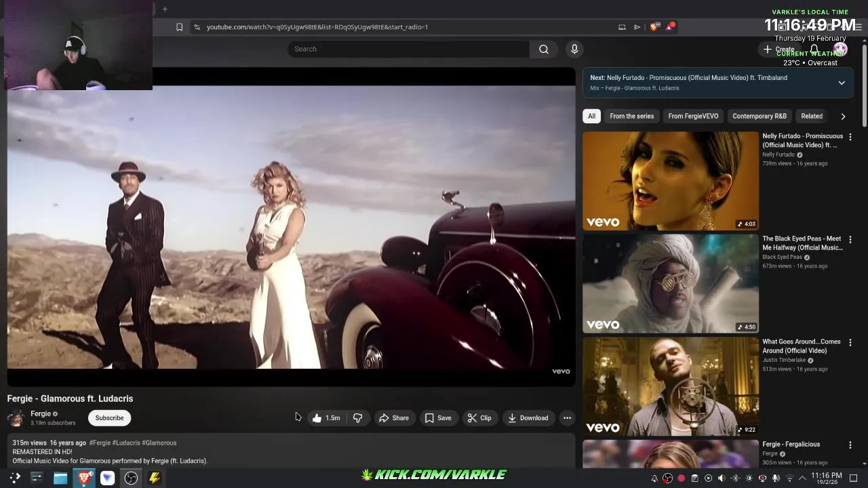
Task: Open the more actions three-dot menu
Action: click(567, 418)
